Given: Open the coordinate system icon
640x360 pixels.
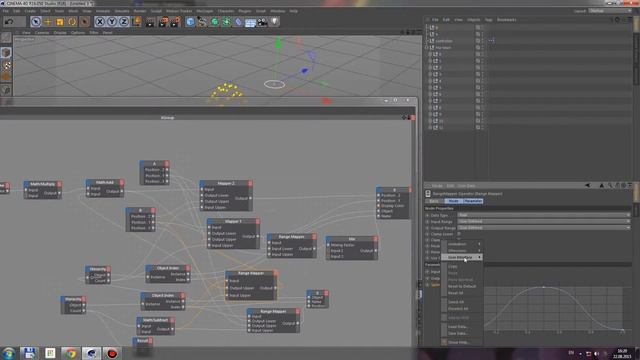Looking at the screenshot, I should pyautogui.click(x=137, y=21).
